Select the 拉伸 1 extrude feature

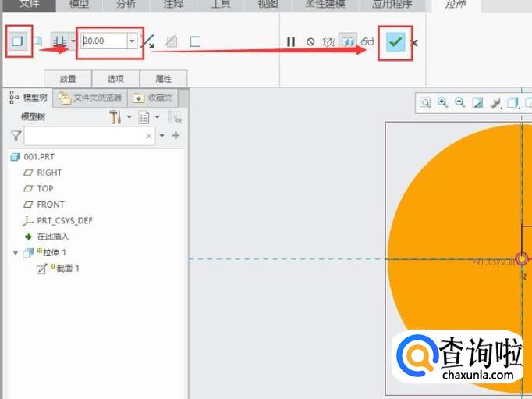44,252
